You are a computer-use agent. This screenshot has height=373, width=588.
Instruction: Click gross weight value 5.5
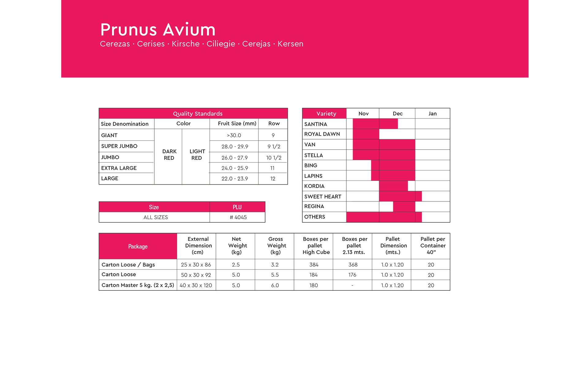click(275, 275)
